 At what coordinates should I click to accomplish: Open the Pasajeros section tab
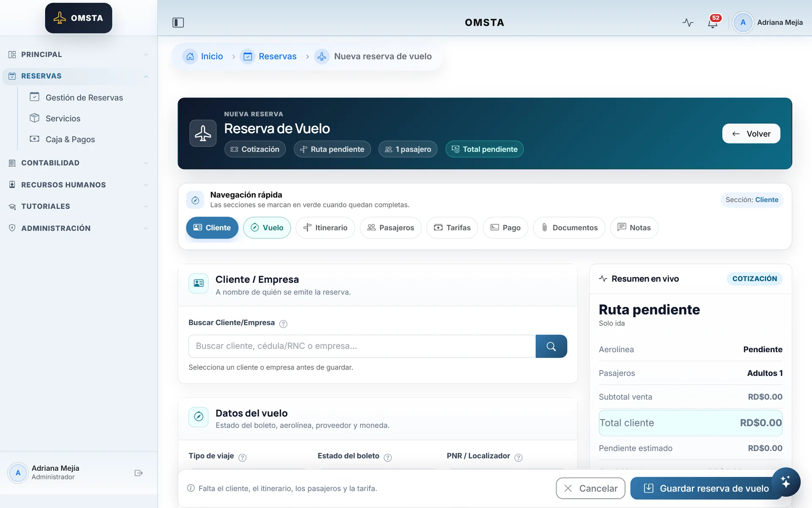click(391, 228)
